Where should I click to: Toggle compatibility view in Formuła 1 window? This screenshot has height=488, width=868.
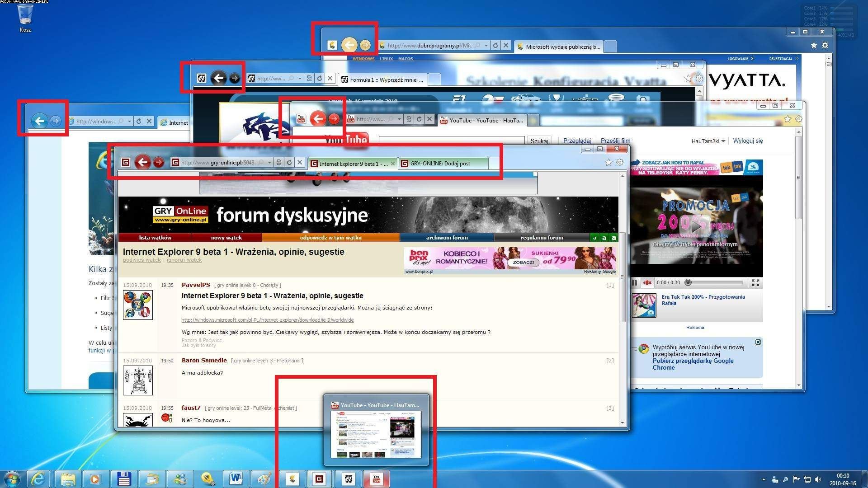pos(310,79)
